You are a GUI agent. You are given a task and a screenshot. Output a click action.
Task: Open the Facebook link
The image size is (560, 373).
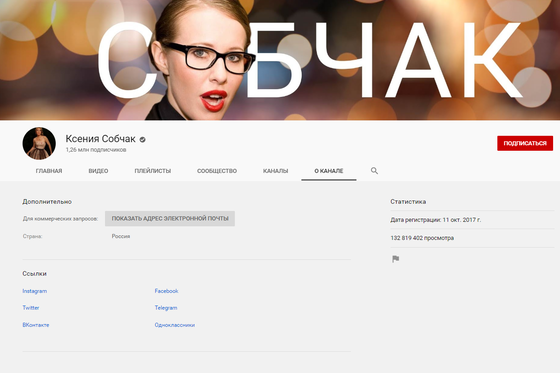166,291
